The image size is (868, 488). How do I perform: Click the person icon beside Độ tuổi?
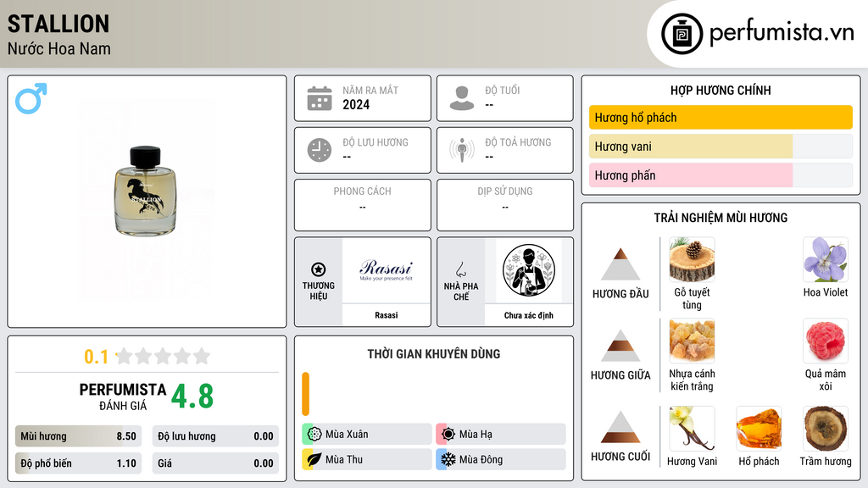pyautogui.click(x=462, y=98)
